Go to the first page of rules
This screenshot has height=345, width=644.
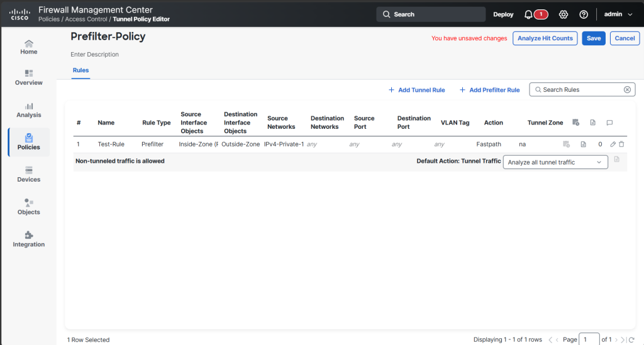(x=550, y=340)
